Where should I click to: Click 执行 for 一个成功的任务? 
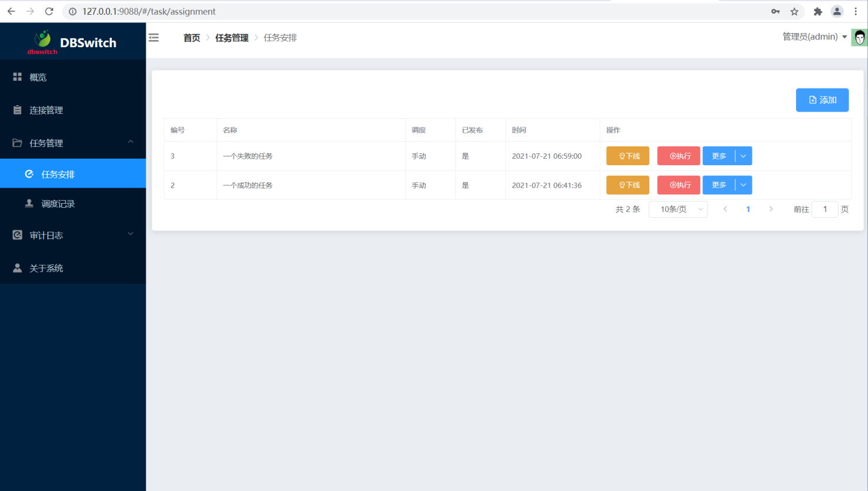tap(679, 185)
